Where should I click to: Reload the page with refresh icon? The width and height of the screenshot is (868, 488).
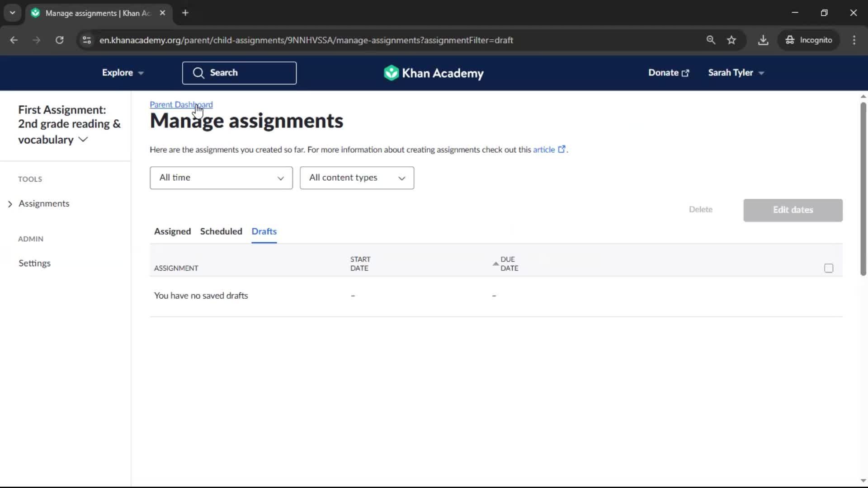click(x=59, y=40)
